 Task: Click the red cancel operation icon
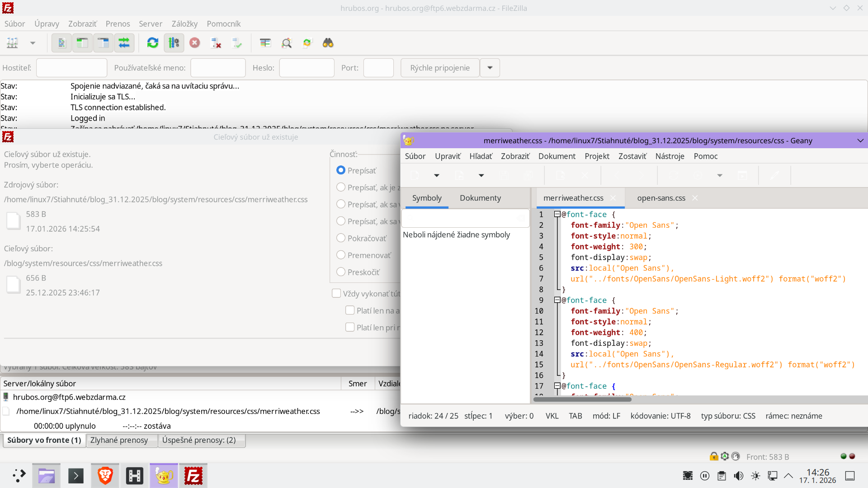[195, 43]
